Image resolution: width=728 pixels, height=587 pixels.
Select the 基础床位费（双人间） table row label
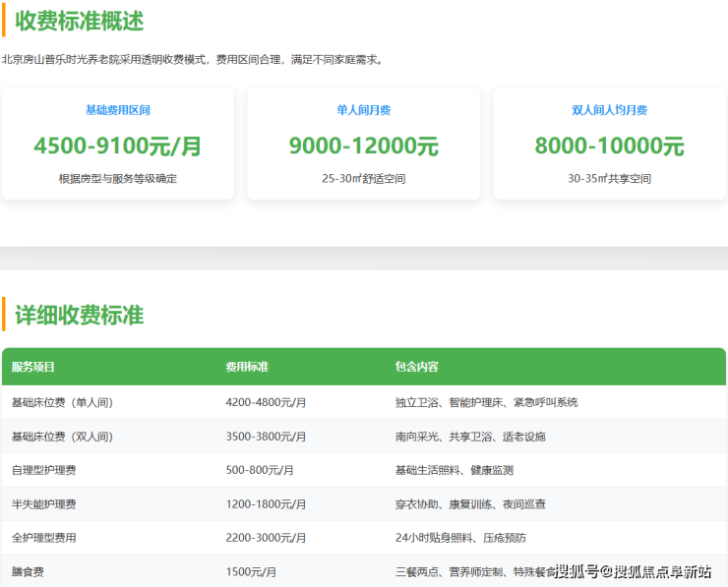(x=61, y=437)
